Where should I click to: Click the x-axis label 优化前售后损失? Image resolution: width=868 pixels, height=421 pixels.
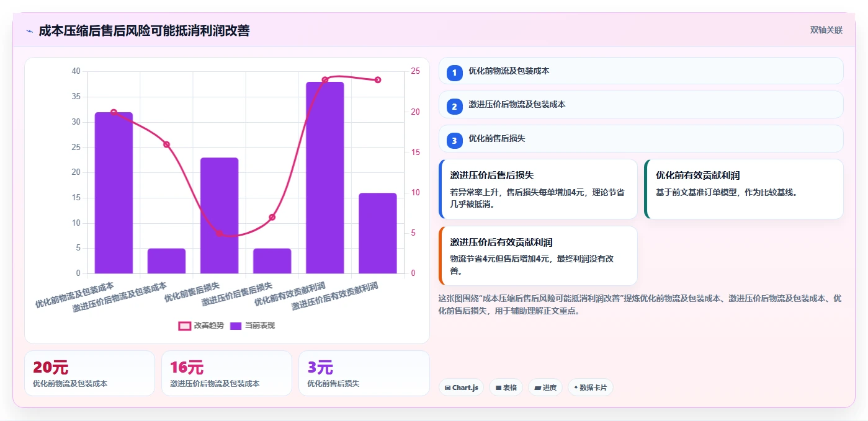(x=192, y=292)
